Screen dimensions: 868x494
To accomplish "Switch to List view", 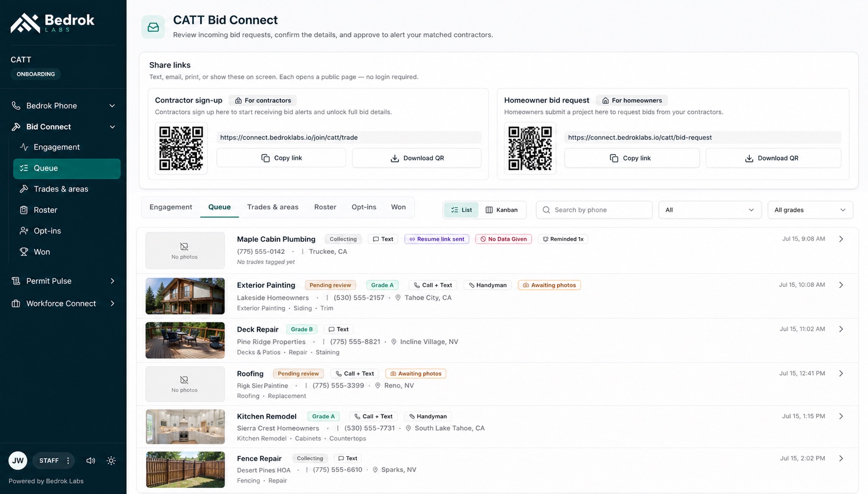I will pos(461,210).
